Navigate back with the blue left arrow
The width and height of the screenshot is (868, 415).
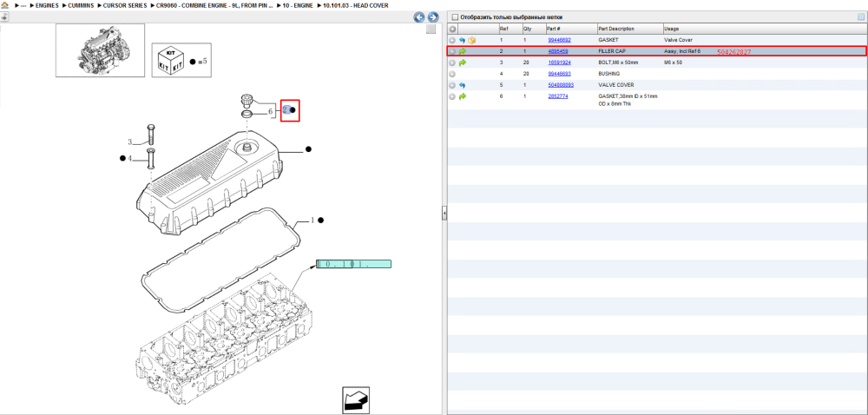419,17
